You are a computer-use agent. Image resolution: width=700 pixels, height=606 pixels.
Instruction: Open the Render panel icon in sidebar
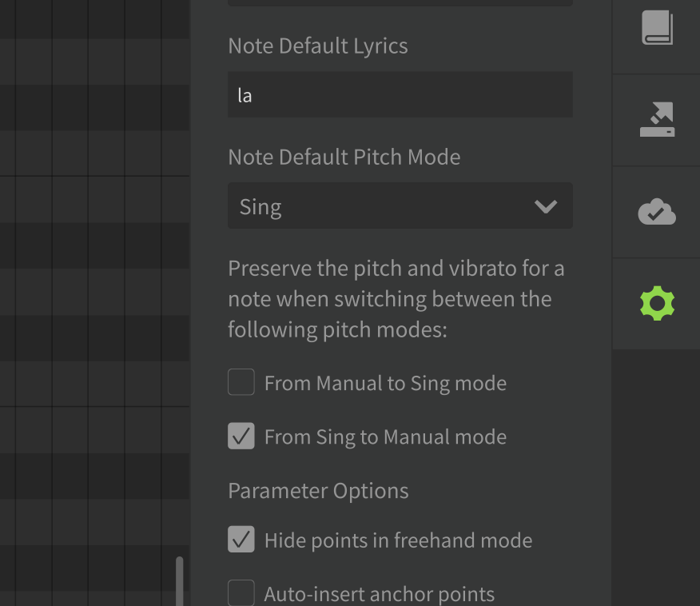[657, 120]
